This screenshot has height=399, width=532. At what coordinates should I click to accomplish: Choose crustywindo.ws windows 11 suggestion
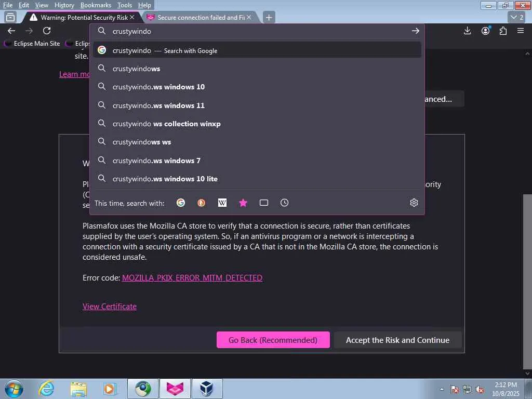(257, 105)
